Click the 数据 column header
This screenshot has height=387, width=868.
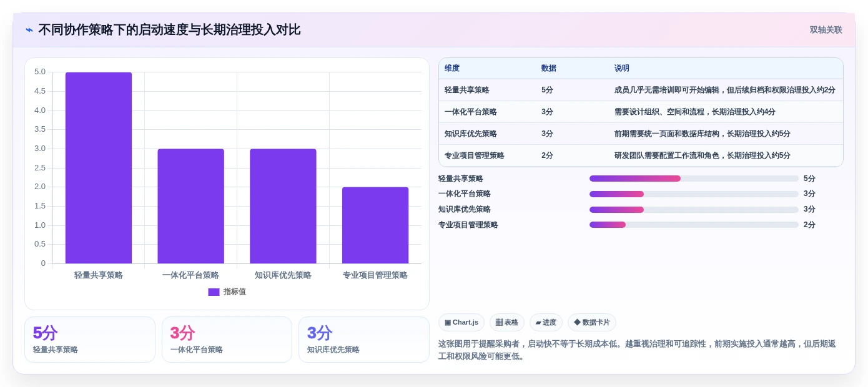tap(549, 69)
